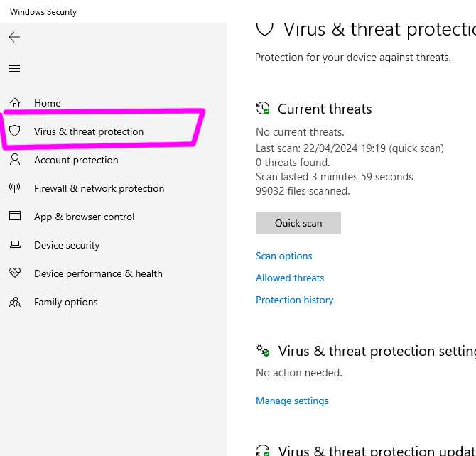476x456 pixels.
Task: Open Scan options link
Action: click(x=284, y=256)
